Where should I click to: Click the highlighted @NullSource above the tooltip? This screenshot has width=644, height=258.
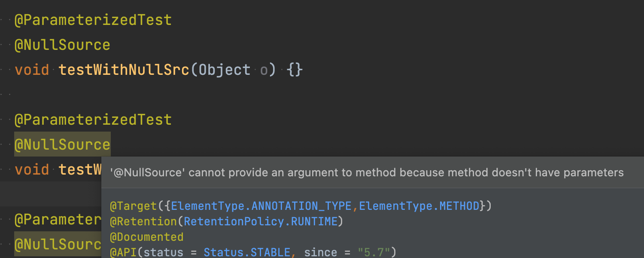(x=62, y=144)
